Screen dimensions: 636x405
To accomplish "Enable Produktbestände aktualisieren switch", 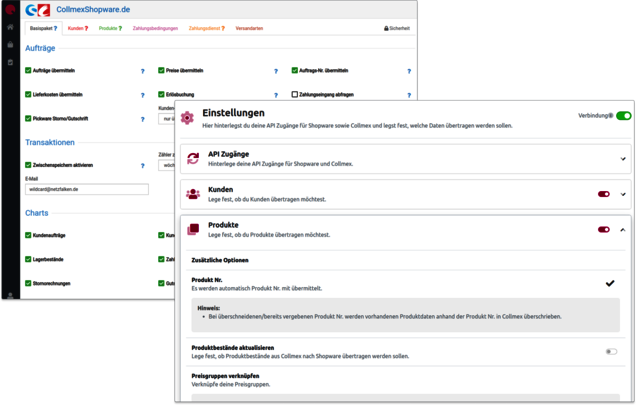I will click(x=611, y=351).
